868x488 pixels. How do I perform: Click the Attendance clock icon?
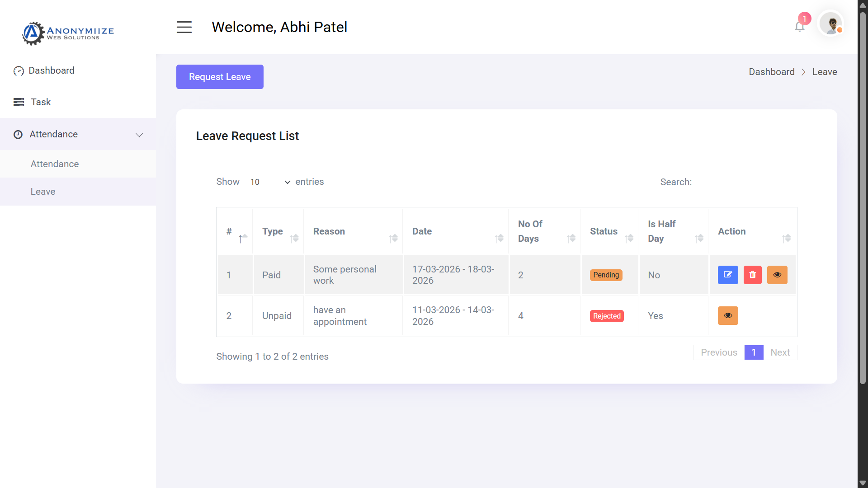coord(18,134)
